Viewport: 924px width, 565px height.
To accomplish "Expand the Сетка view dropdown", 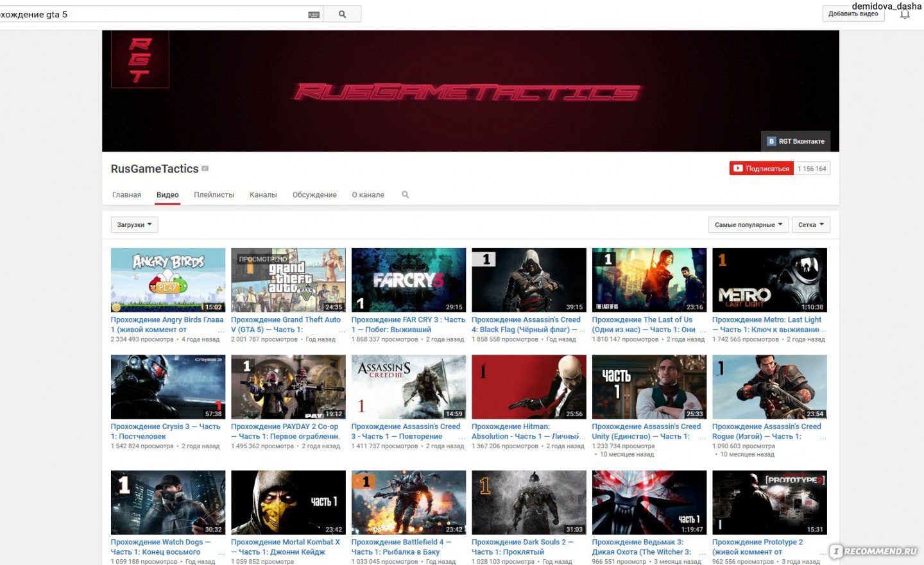I will 811,225.
